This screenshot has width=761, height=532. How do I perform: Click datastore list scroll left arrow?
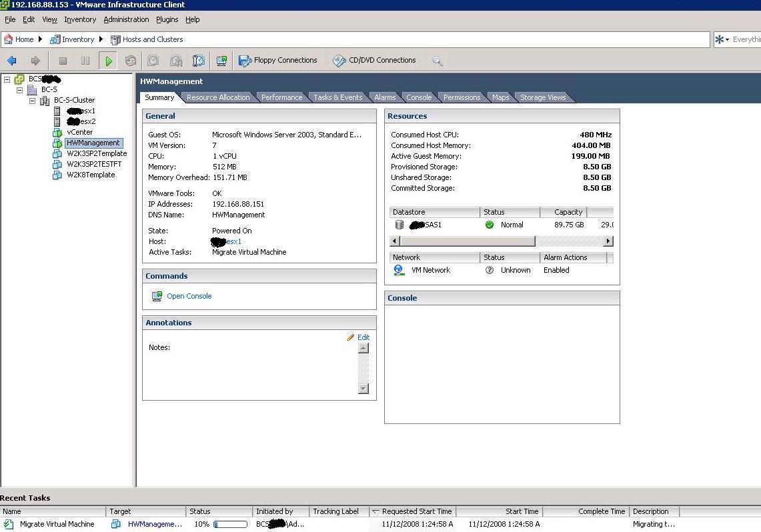tap(395, 241)
